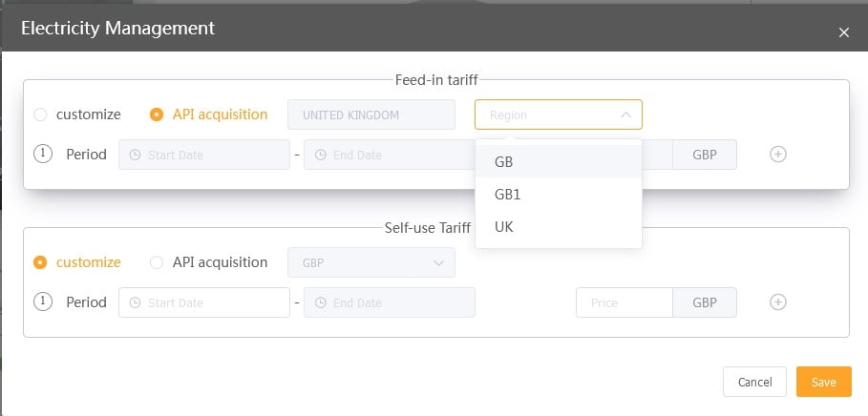Click the period number 1 badge in Feed-in tariff

tap(43, 154)
